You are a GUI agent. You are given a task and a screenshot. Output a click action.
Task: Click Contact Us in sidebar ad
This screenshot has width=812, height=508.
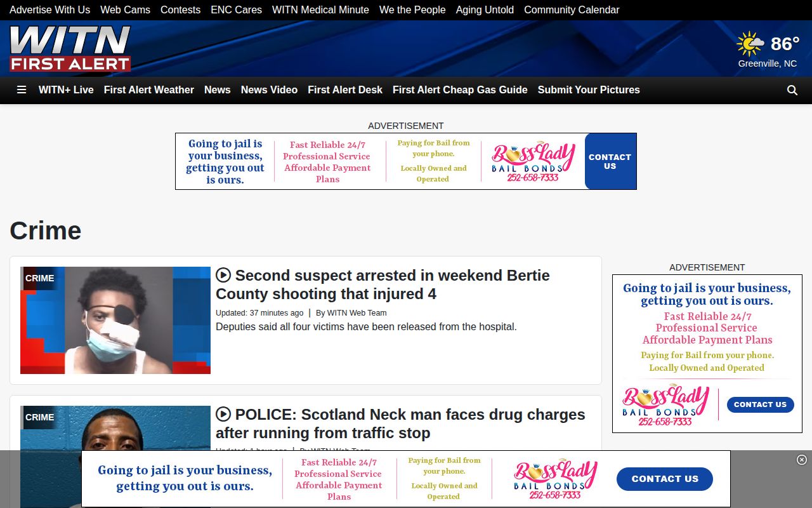pyautogui.click(x=760, y=404)
